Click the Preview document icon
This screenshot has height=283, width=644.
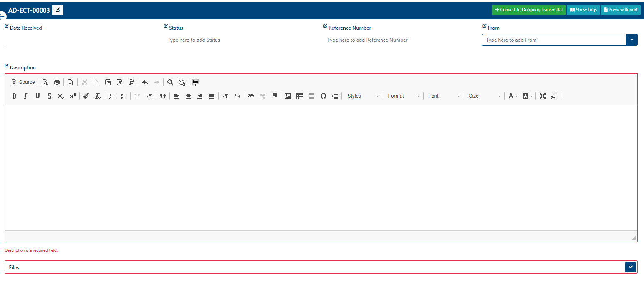click(45, 82)
